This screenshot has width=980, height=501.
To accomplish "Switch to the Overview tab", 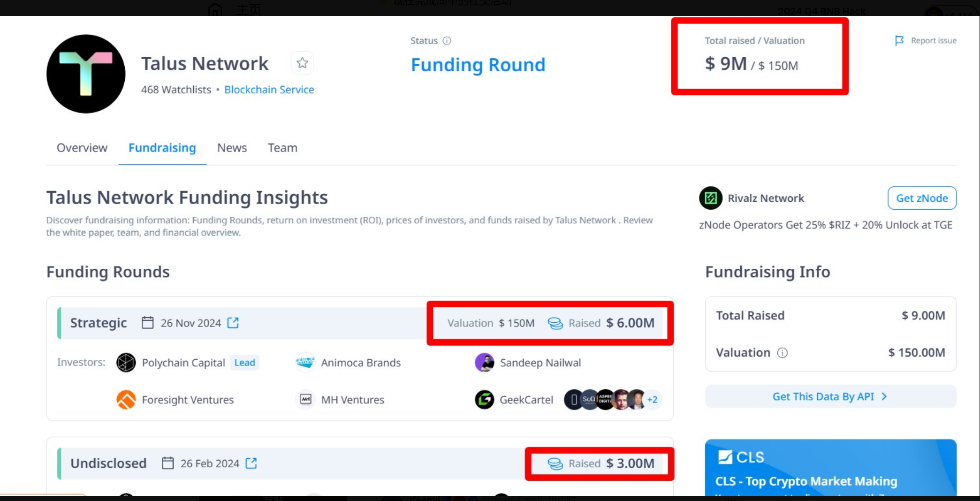I will click(x=82, y=148).
